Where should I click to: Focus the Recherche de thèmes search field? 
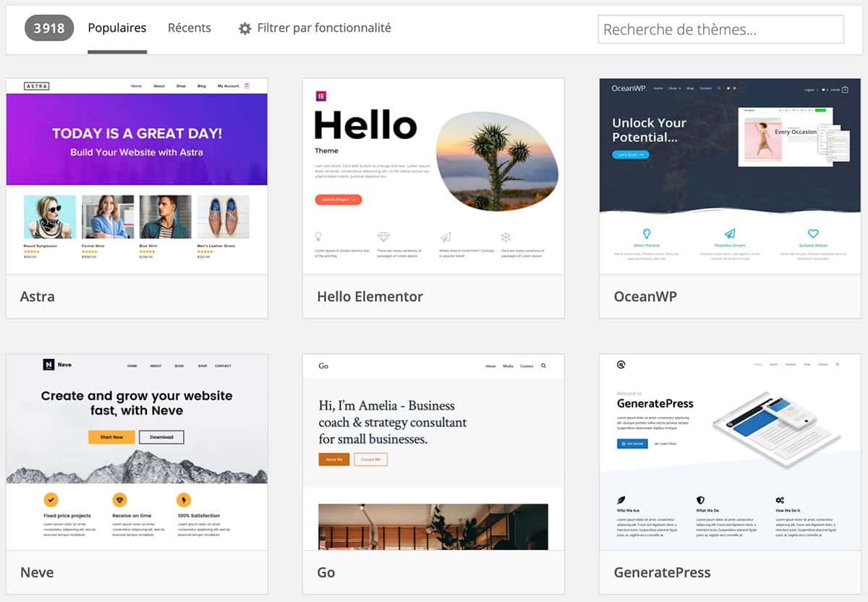tap(720, 30)
